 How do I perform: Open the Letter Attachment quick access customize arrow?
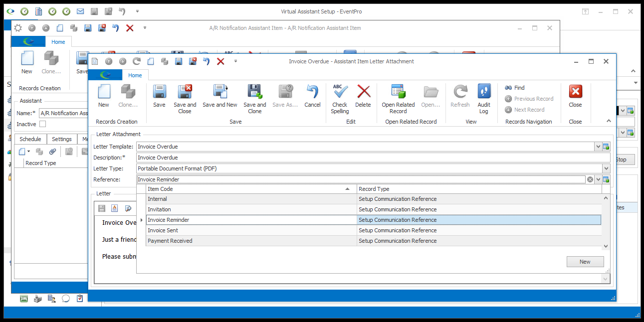click(235, 61)
